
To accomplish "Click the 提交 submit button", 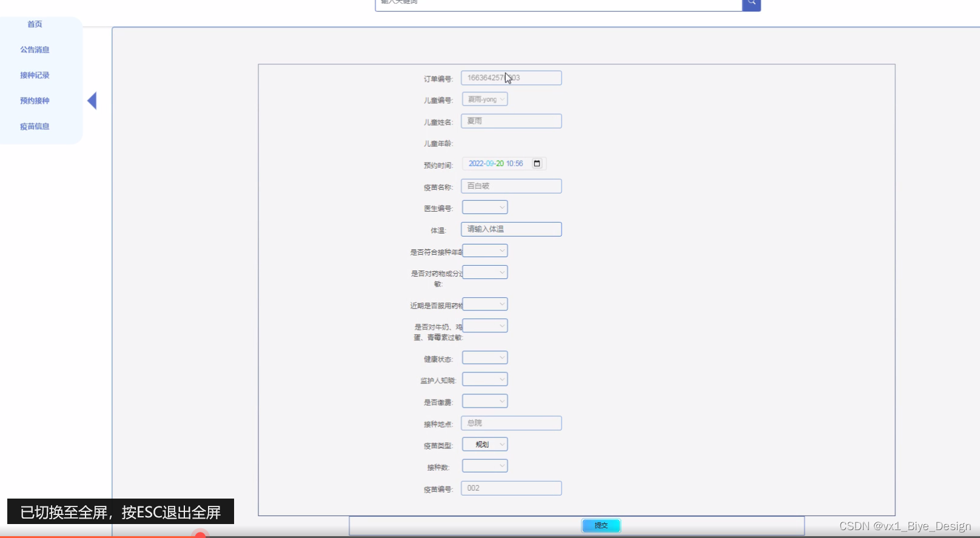I will click(601, 525).
